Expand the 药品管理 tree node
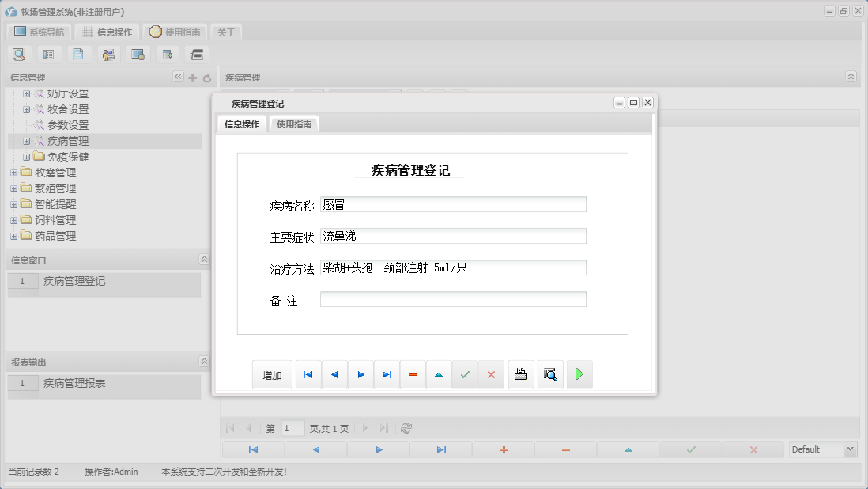The height and width of the screenshot is (489, 868). point(13,236)
